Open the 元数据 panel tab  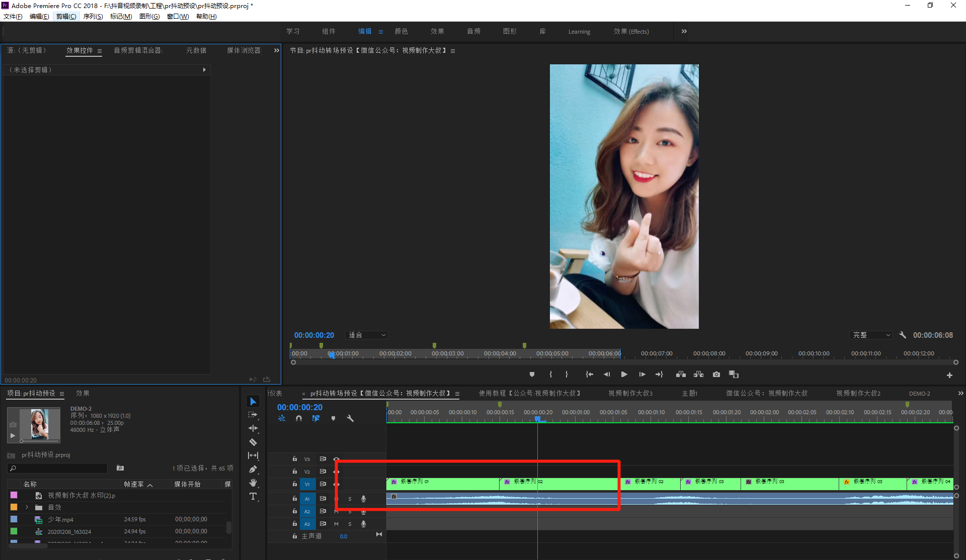pyautogui.click(x=196, y=51)
